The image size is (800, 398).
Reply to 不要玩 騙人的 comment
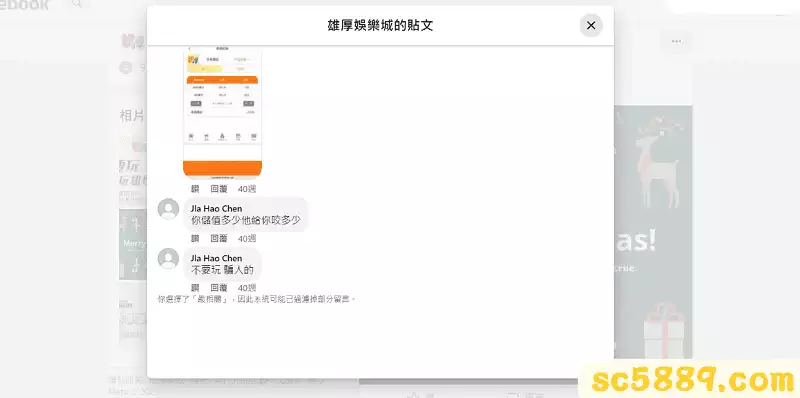click(219, 288)
